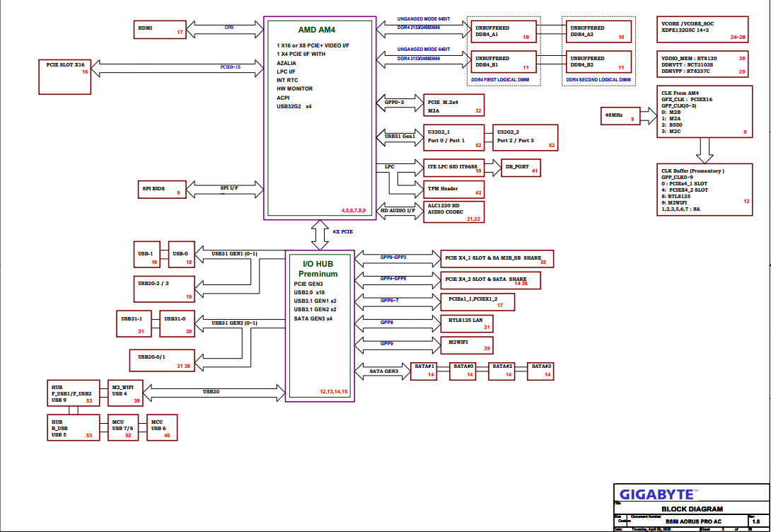Select the PCIE SLOT X16 block

tap(65, 76)
